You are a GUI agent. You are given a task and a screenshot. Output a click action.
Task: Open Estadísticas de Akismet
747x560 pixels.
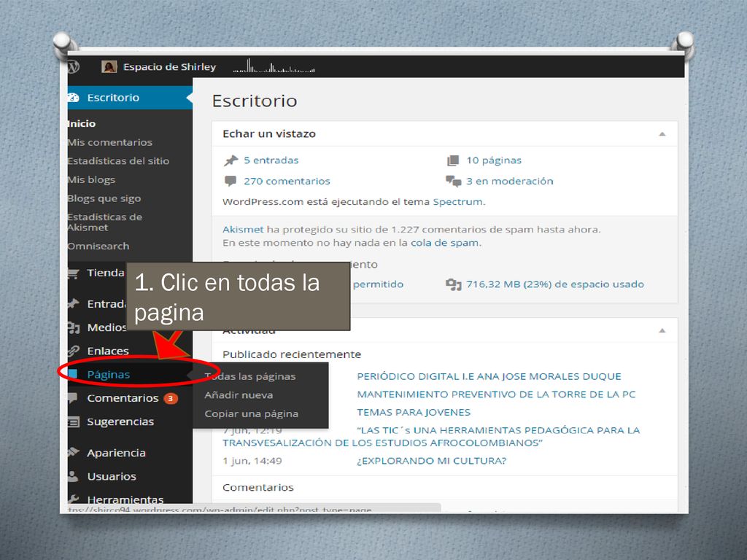pos(105,222)
